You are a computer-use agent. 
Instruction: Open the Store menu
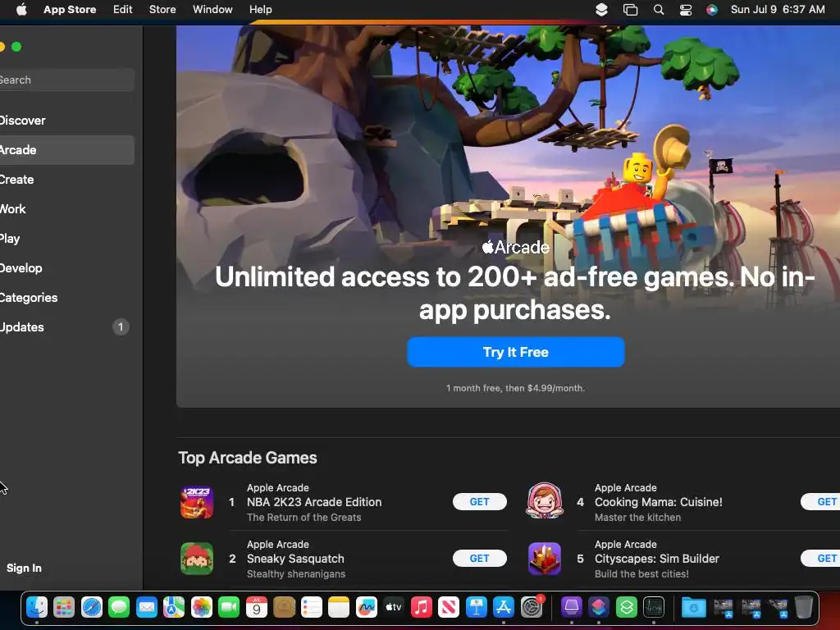tap(162, 10)
